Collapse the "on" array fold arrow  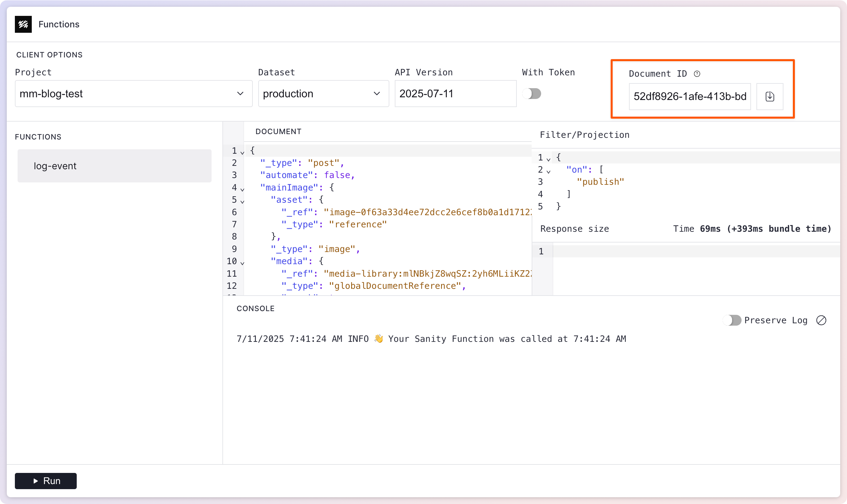pos(548,172)
